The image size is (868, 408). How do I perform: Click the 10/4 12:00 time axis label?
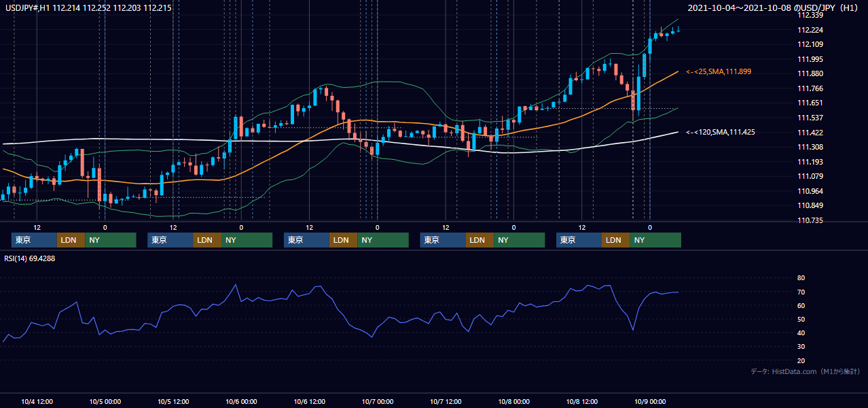pyautogui.click(x=37, y=401)
